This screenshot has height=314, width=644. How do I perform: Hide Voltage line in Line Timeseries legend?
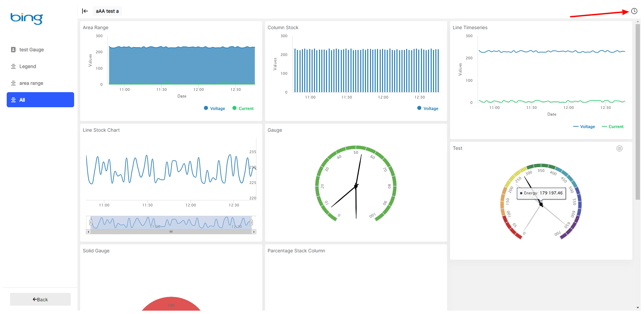584,127
